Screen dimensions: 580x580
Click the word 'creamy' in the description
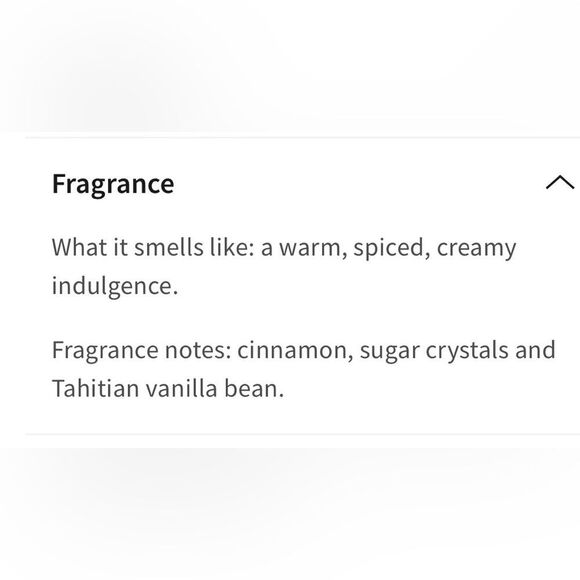pos(476,249)
